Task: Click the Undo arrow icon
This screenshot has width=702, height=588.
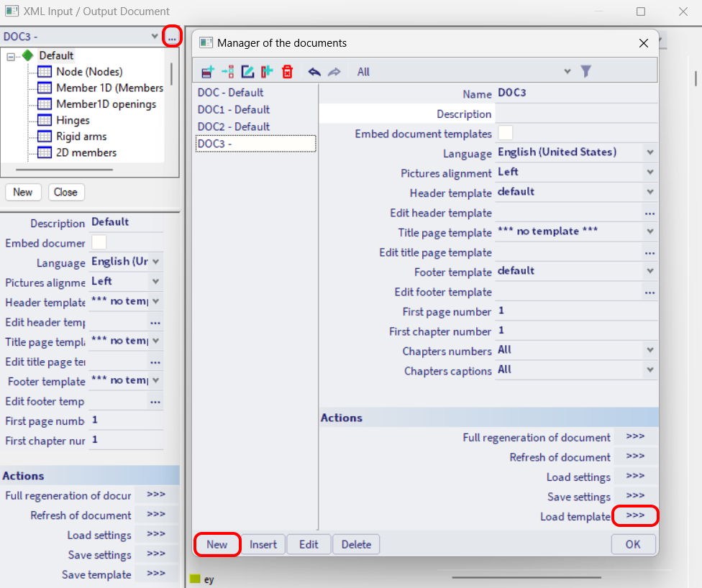Action: point(314,71)
